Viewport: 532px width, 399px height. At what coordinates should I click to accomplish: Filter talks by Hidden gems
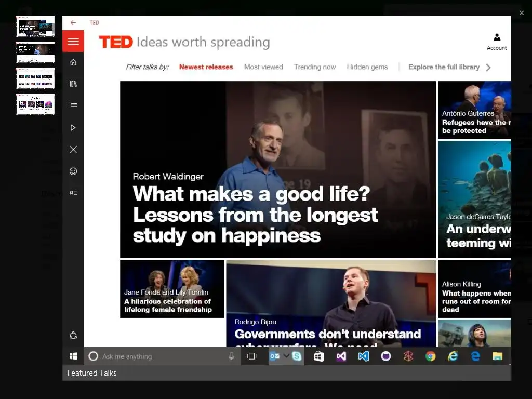[367, 67]
